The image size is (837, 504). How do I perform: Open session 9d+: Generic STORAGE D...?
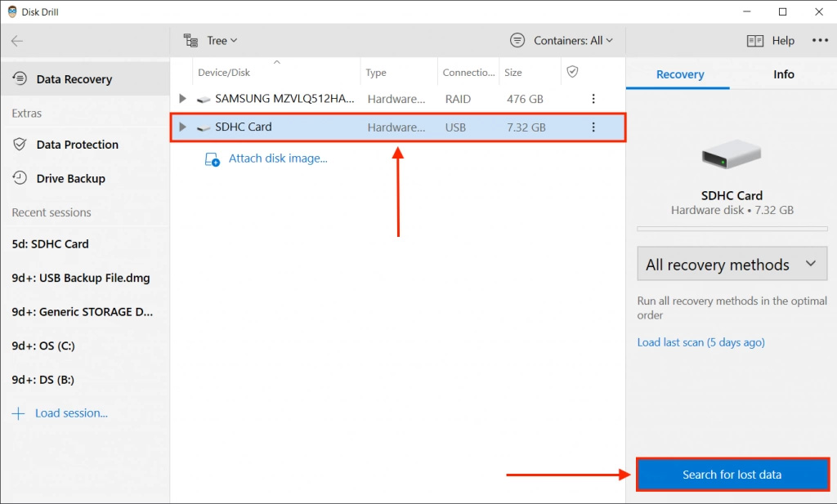tap(83, 312)
